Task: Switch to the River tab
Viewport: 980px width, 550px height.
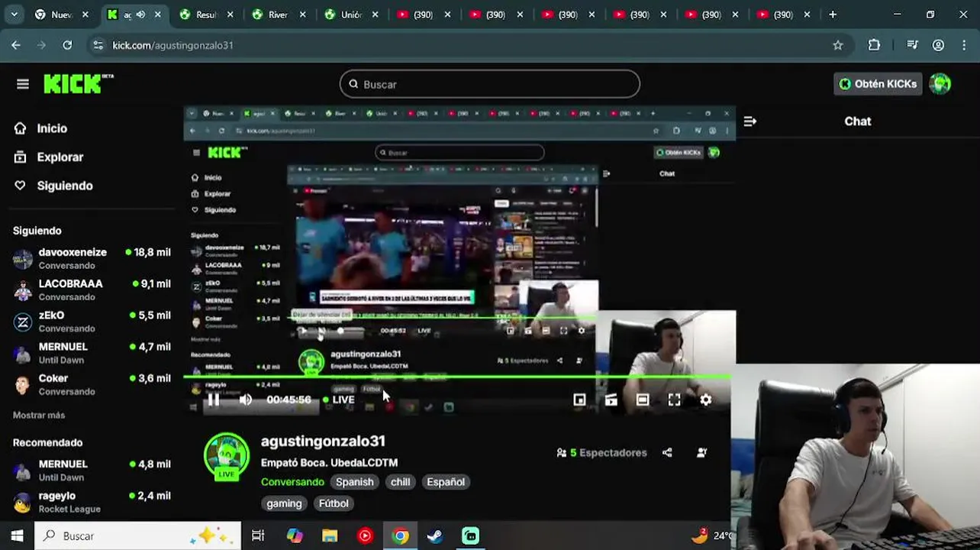Action: tap(279, 15)
